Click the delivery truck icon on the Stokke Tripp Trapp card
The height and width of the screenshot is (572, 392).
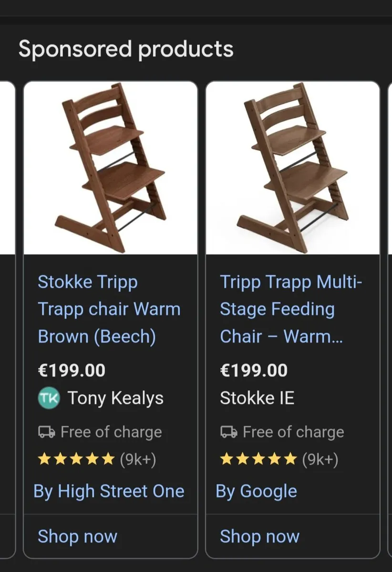45,432
